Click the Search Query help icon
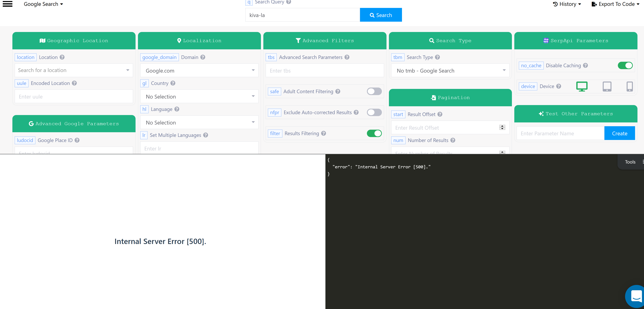 click(x=288, y=2)
